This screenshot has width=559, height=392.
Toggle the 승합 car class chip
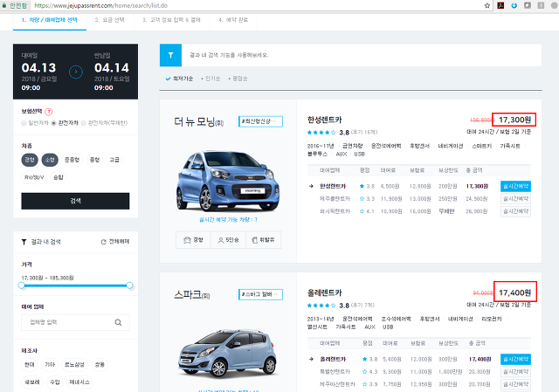click(x=59, y=177)
